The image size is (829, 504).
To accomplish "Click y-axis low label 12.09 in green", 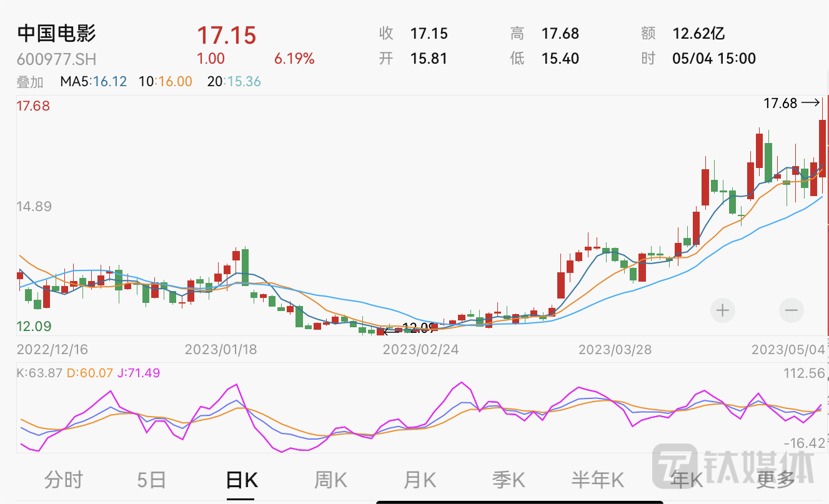I will (x=33, y=326).
